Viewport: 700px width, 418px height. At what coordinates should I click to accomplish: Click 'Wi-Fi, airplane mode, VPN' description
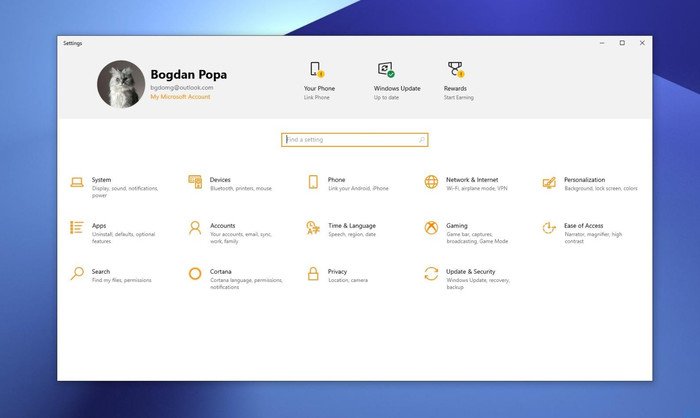point(477,188)
